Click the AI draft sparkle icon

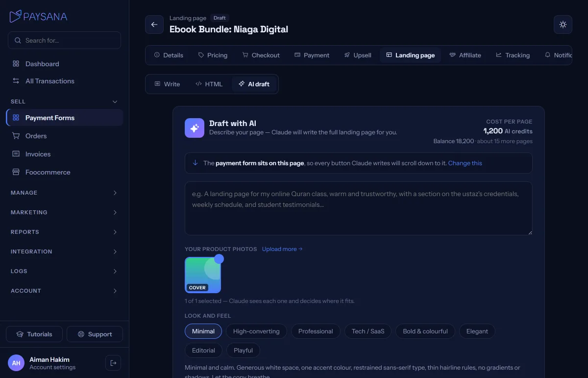click(x=241, y=84)
